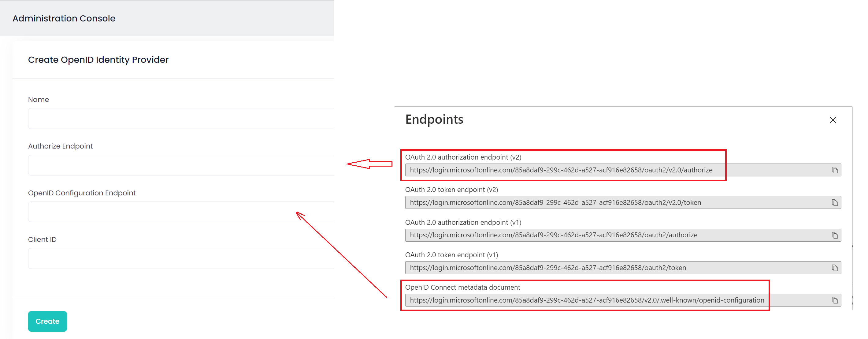Click the OpenID Connect metadata document label
Screen dimensions: 868x339
(x=462, y=287)
